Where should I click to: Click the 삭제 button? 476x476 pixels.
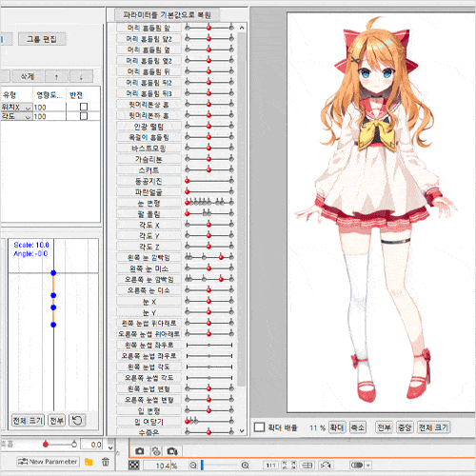click(x=28, y=76)
